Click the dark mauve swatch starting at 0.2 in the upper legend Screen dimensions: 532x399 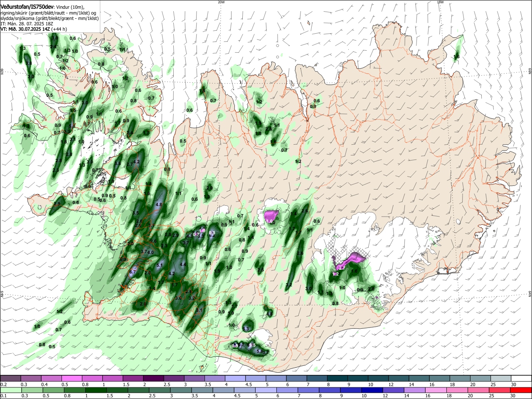coord(11,379)
